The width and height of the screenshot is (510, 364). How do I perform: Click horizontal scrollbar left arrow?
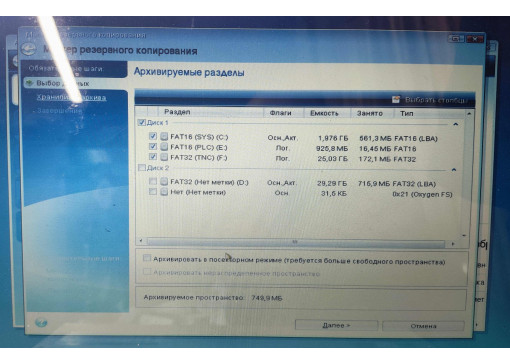[141, 240]
